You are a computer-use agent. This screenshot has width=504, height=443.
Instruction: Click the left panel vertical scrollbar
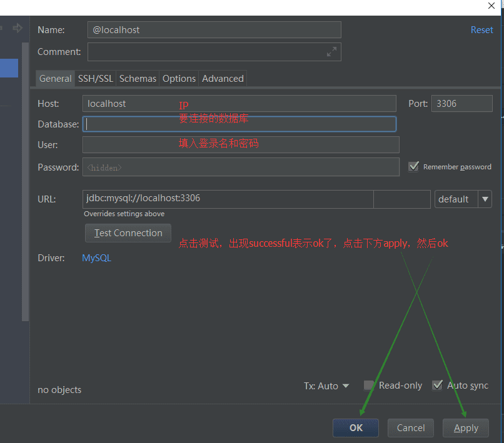click(26, 181)
